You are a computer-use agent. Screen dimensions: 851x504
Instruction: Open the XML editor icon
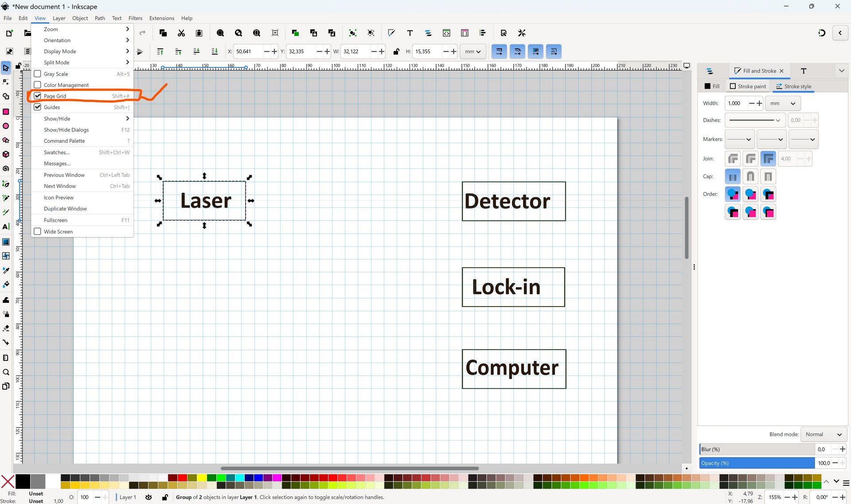coord(446,33)
